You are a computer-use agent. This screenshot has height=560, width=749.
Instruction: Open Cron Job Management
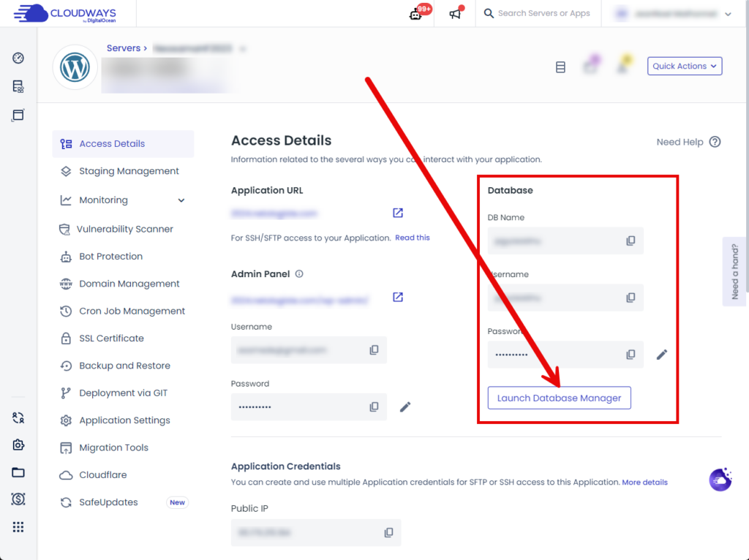coord(123,311)
